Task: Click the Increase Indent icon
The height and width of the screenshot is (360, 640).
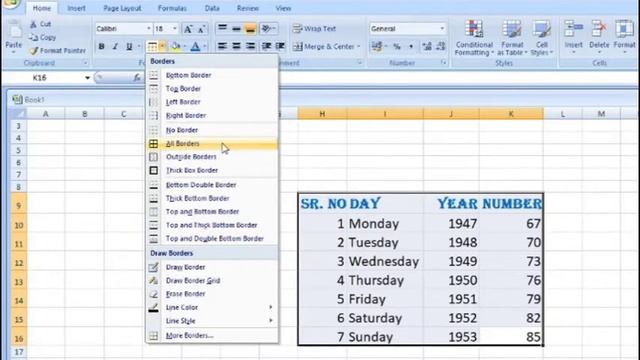Action: pyautogui.click(x=280, y=47)
